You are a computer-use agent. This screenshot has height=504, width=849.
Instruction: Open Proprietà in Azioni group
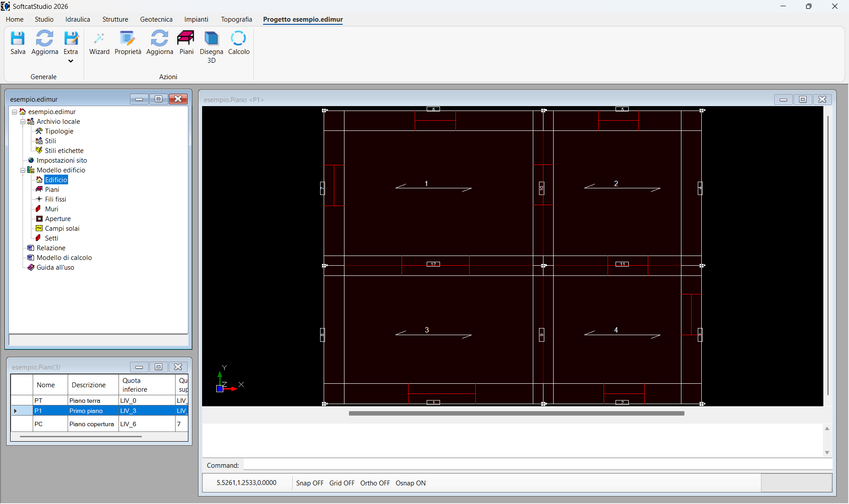pyautogui.click(x=128, y=42)
